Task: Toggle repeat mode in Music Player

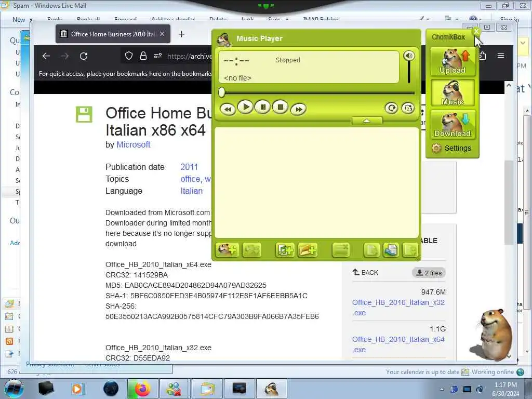Action: click(391, 108)
